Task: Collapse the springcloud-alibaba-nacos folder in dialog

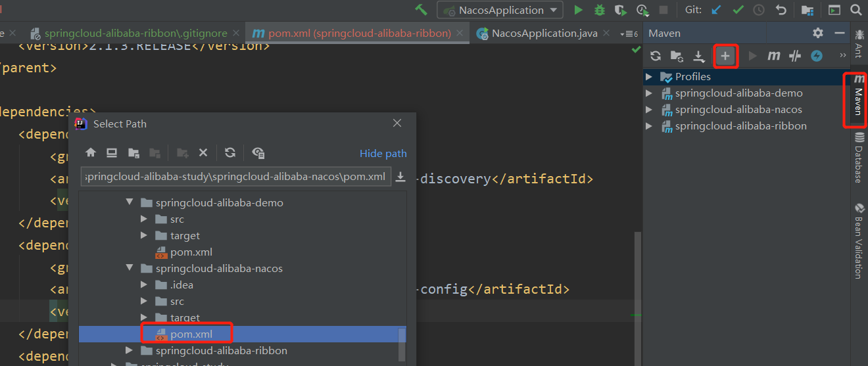Action: coord(129,268)
